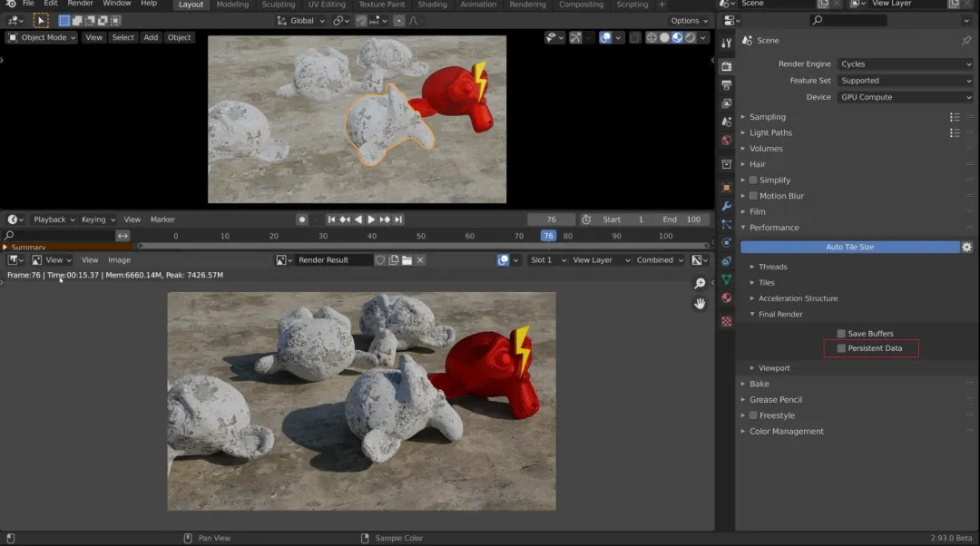Open the viewport Add menu
Viewport: 980px width, 546px height.
coord(151,37)
